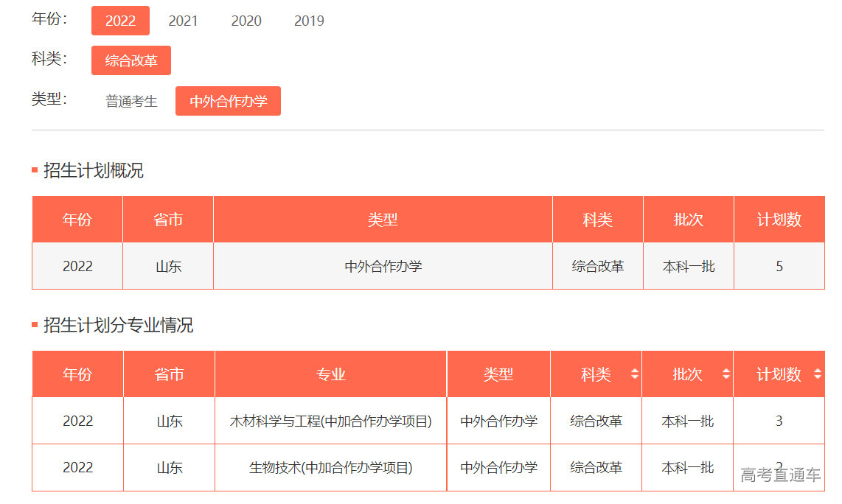842x504 pixels.
Task: Select the 中外合作办学 type filter
Action: [x=228, y=101]
